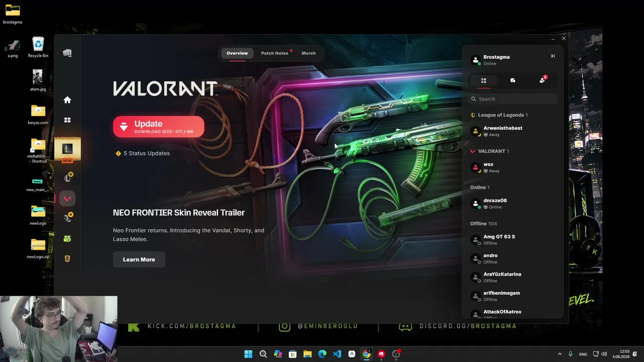Open Microsoft Edge from taskbar
This screenshot has width=644, height=362.
[x=322, y=354]
